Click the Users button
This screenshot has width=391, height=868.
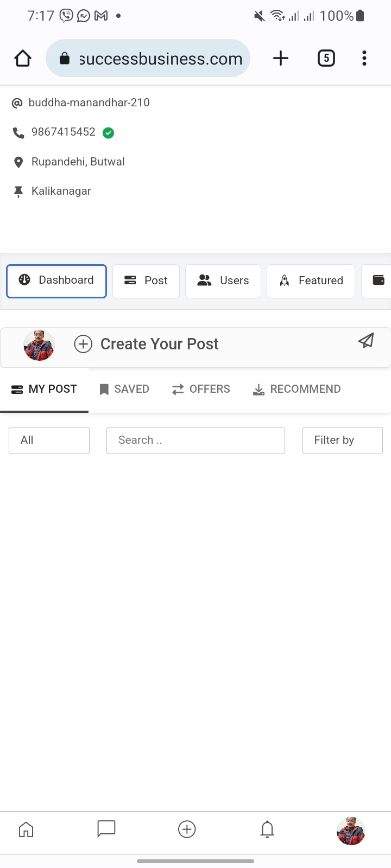[223, 280]
